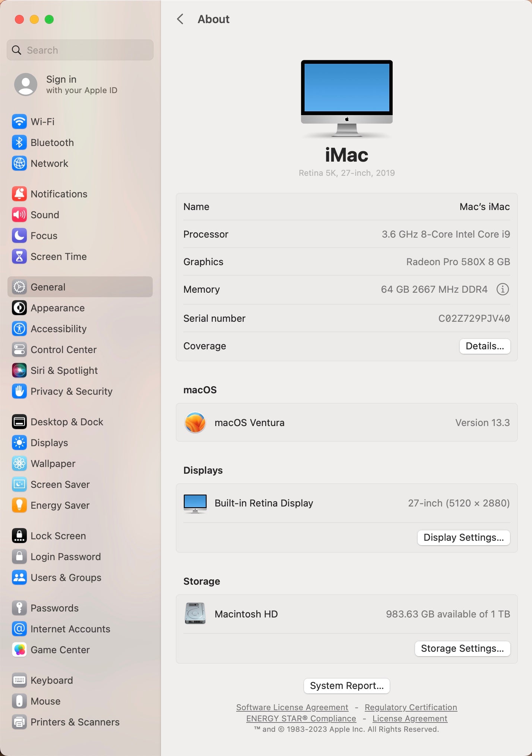
Task: Click the Lock Screen icon
Action: click(x=19, y=536)
